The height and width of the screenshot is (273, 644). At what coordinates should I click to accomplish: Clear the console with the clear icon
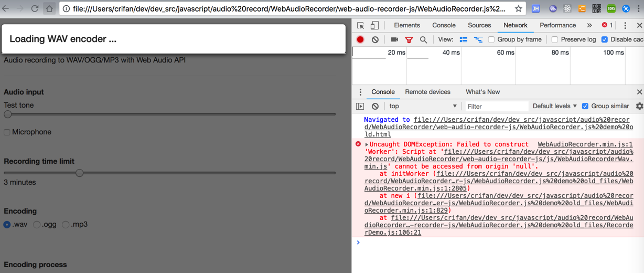tap(375, 106)
